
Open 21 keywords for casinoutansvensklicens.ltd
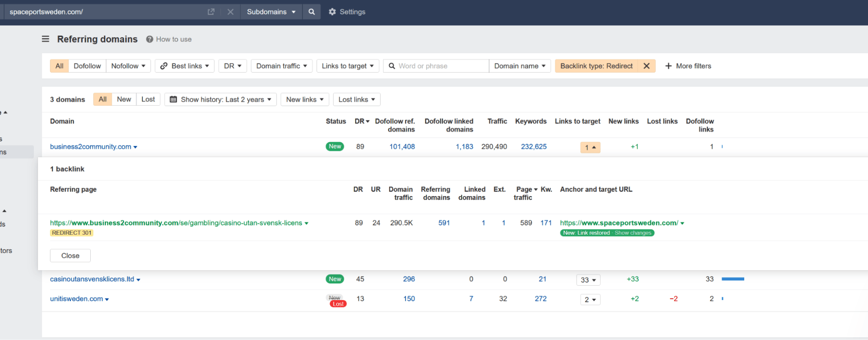coord(542,279)
